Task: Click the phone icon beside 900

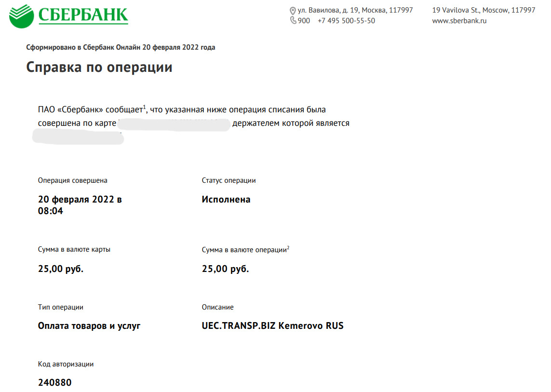Action: click(293, 20)
